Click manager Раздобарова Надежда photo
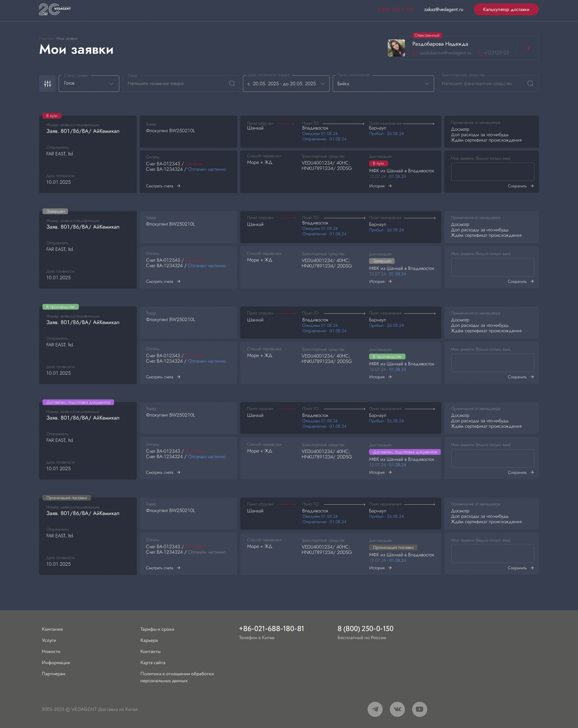578x728 pixels. click(396, 48)
